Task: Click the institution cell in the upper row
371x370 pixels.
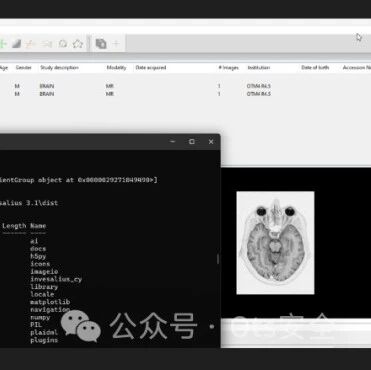Action: [x=259, y=86]
